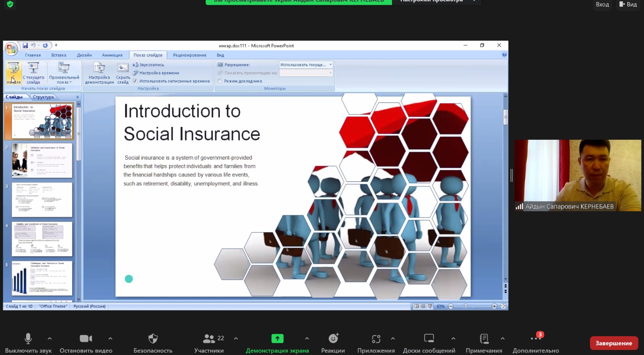Image resolution: width=644 pixels, height=355 pixels.
Task: Fit slide to current window
Action: pos(503,306)
